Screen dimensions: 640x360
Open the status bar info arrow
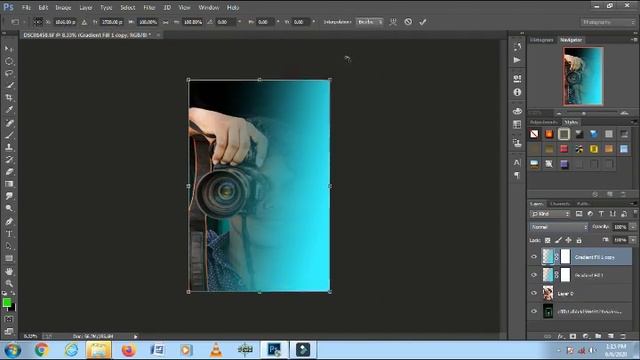(136, 336)
